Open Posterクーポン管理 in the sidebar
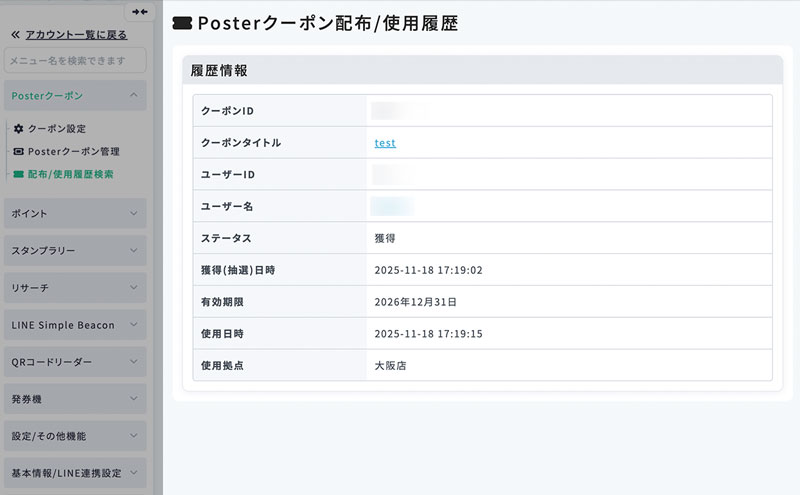800x495 pixels. 73,151
